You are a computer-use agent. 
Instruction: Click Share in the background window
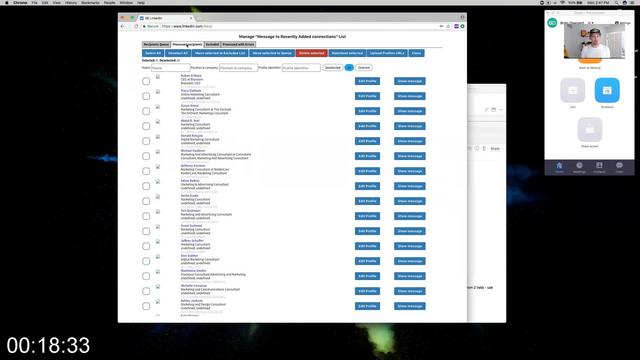495,149
